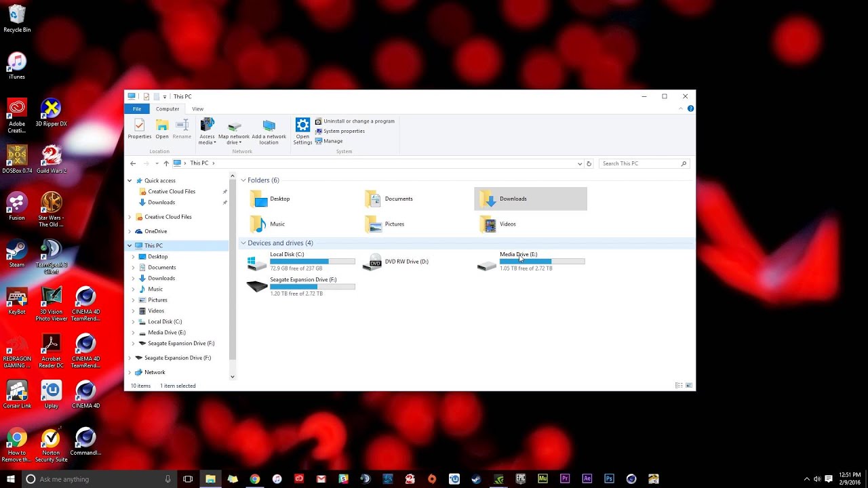
Task: Open the File tab
Action: (137, 108)
